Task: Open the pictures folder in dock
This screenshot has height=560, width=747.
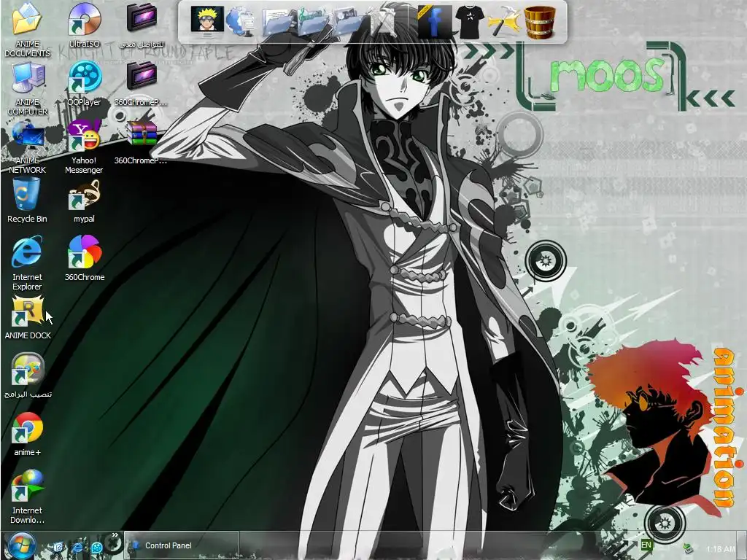Action: (348, 22)
